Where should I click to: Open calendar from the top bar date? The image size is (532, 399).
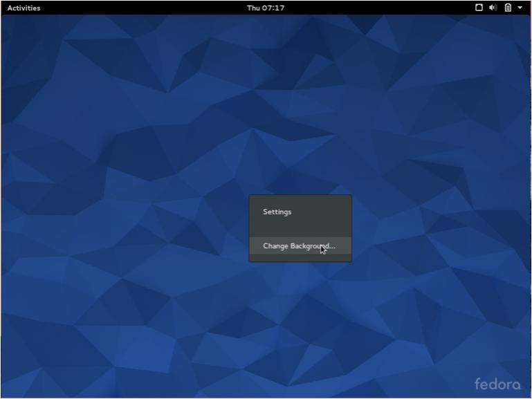tap(266, 8)
